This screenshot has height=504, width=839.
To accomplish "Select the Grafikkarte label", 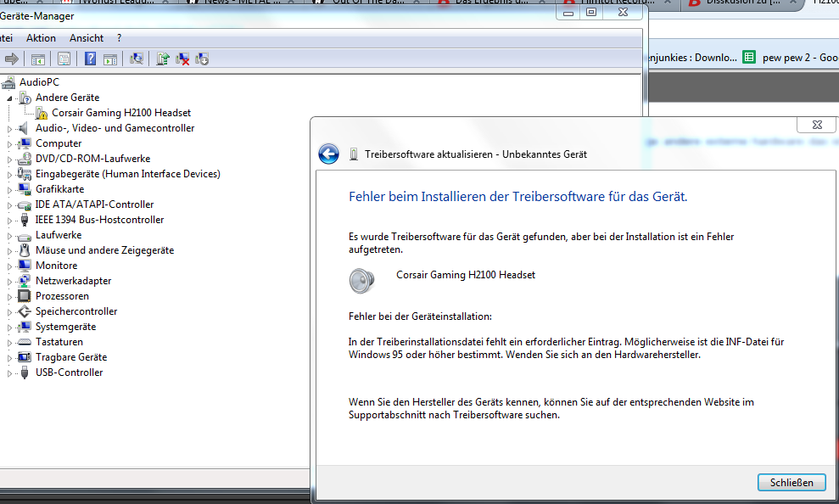I will coord(60,189).
